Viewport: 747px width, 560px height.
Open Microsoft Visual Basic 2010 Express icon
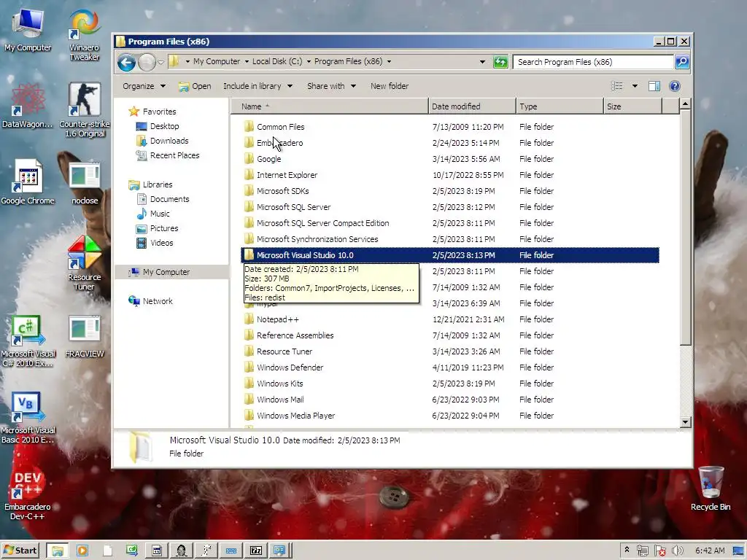click(x=28, y=418)
